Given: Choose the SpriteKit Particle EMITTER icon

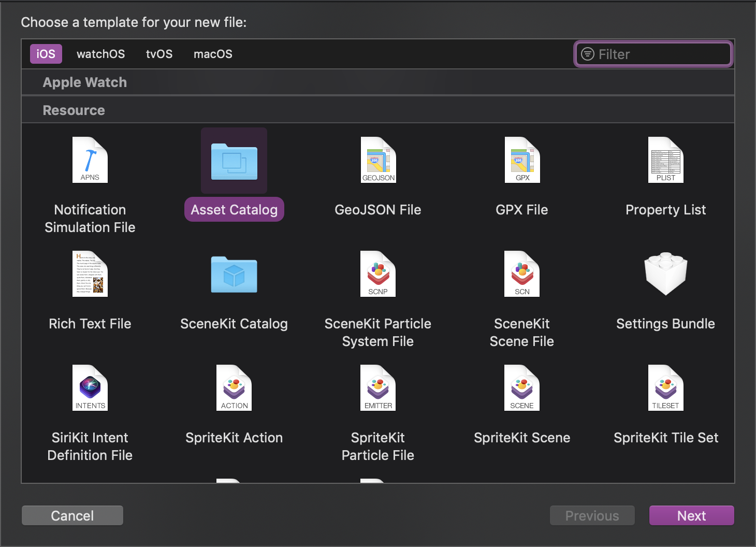Looking at the screenshot, I should pos(378,388).
